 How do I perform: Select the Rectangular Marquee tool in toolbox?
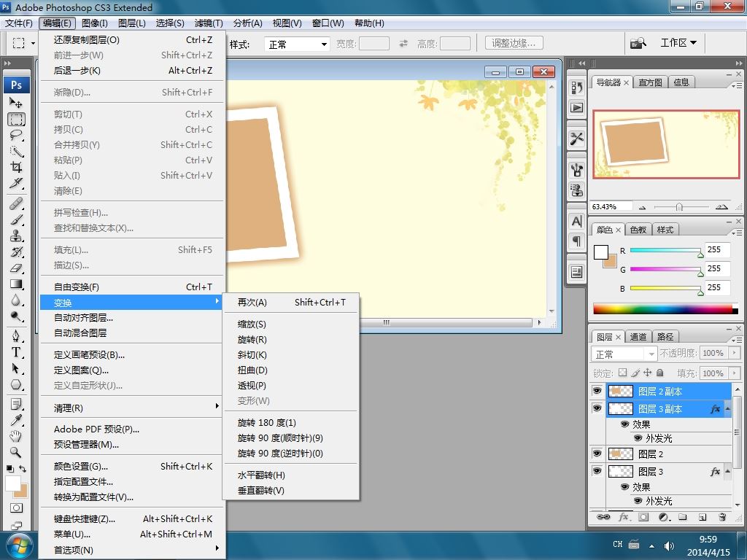pyautogui.click(x=16, y=119)
